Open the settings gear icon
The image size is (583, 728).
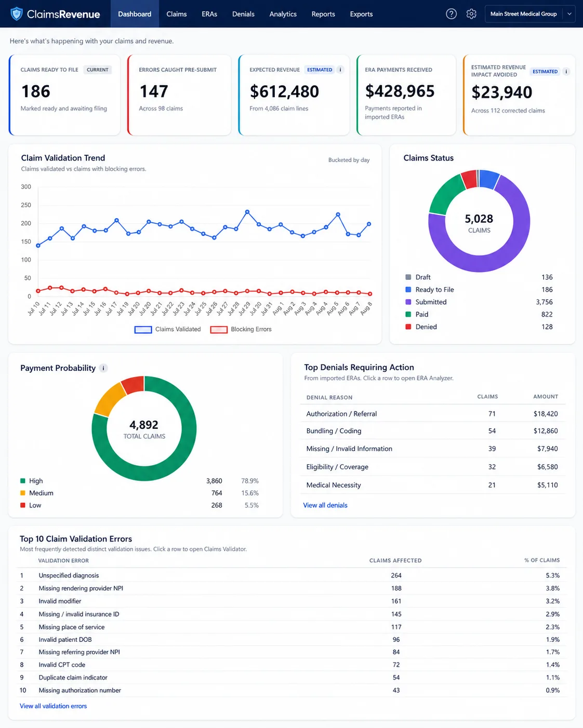click(x=471, y=14)
